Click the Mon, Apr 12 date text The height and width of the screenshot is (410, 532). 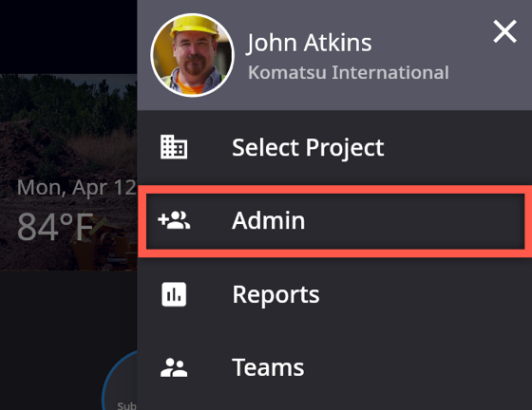(x=77, y=187)
